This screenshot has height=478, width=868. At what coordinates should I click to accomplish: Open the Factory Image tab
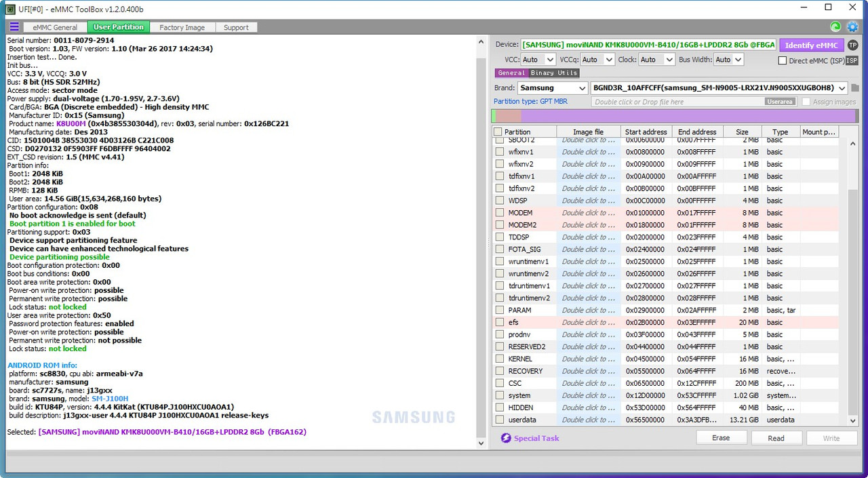pos(182,27)
